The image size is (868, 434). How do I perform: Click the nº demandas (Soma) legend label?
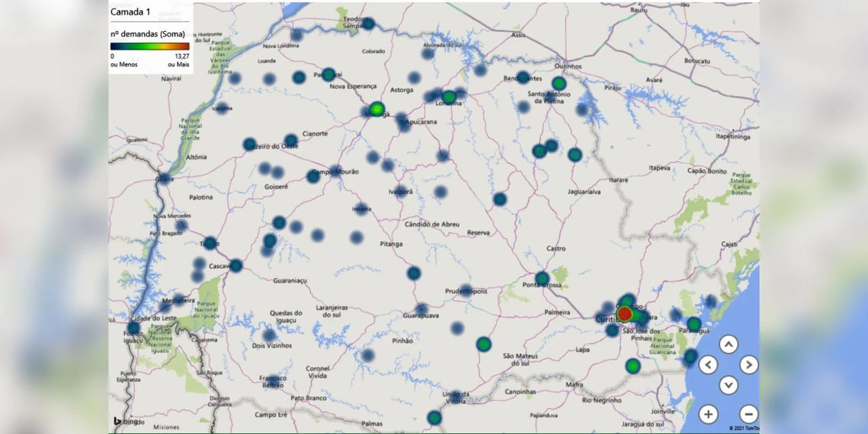pyautogui.click(x=148, y=34)
